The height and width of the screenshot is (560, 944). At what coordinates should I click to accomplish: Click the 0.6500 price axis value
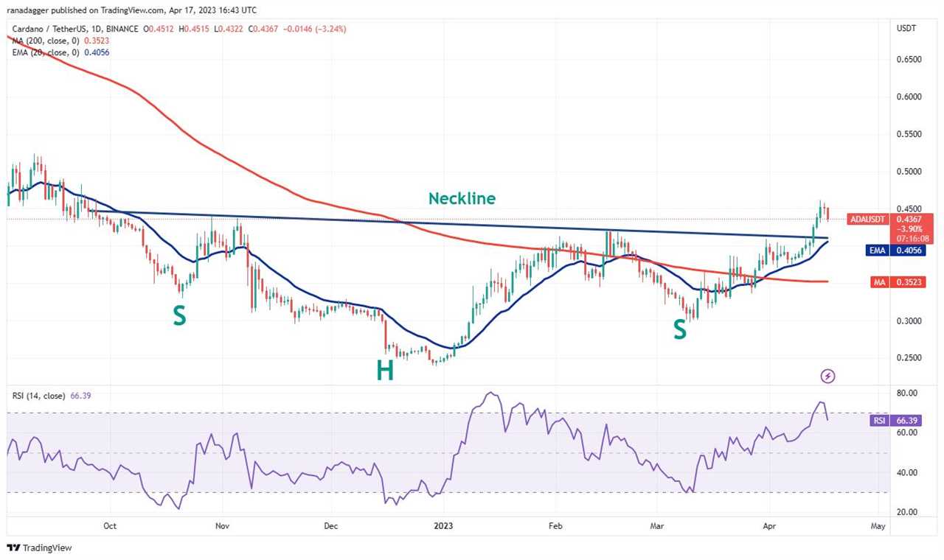click(908, 59)
